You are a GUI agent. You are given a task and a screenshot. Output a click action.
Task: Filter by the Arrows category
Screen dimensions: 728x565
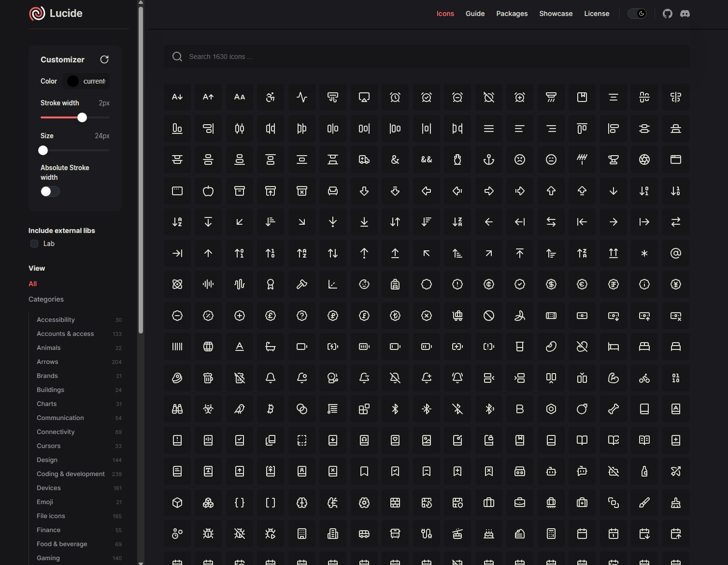point(47,362)
